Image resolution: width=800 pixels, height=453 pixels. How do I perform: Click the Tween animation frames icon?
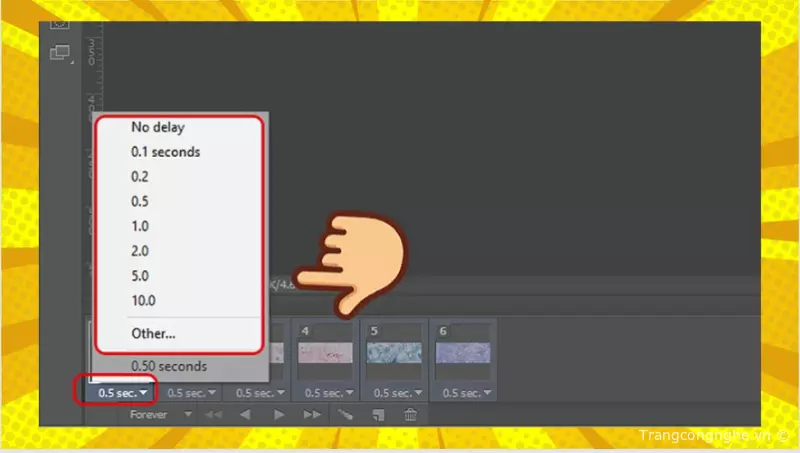346,414
